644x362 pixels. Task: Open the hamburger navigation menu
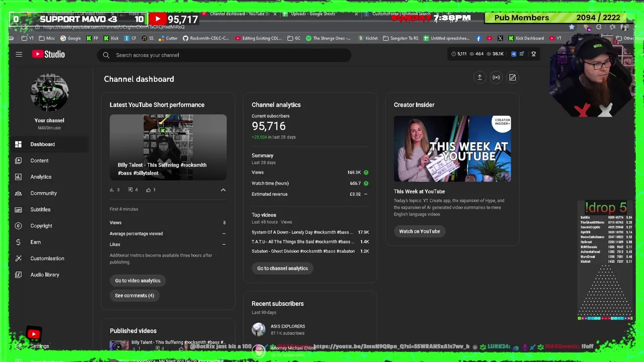(19, 54)
